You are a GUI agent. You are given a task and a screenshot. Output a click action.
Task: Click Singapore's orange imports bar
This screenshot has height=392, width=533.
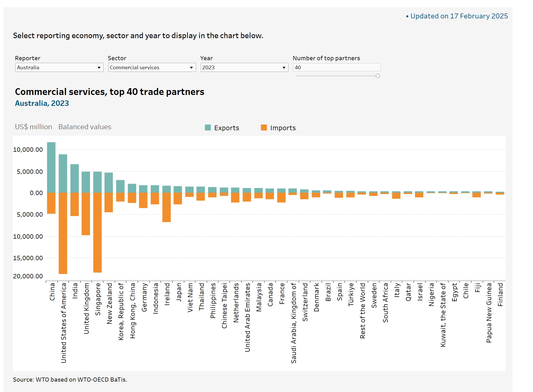point(97,232)
